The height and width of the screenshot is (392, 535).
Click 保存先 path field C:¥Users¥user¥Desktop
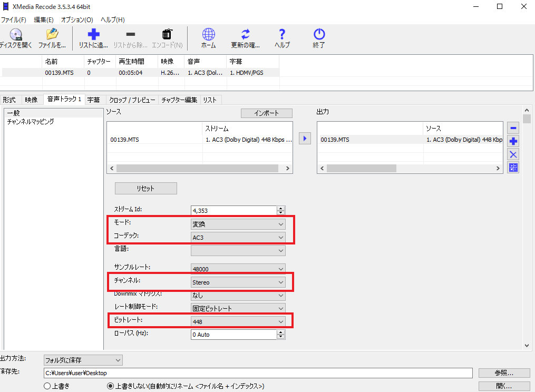click(x=258, y=373)
